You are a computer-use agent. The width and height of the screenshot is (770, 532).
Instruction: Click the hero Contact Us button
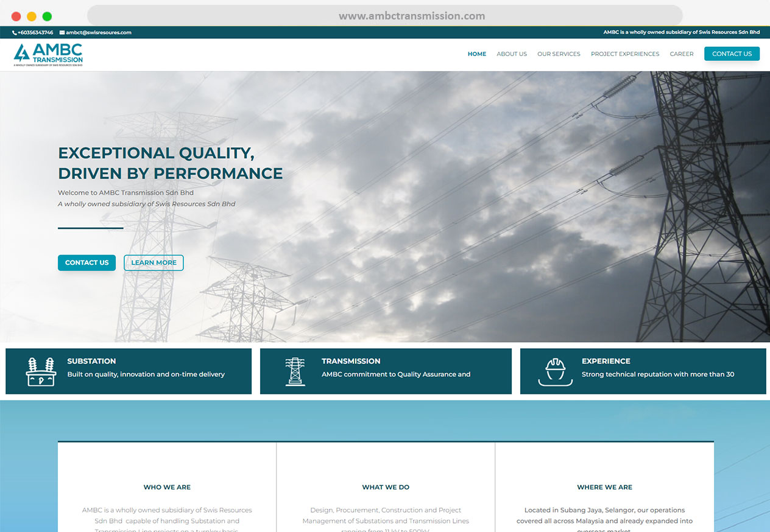pyautogui.click(x=87, y=262)
